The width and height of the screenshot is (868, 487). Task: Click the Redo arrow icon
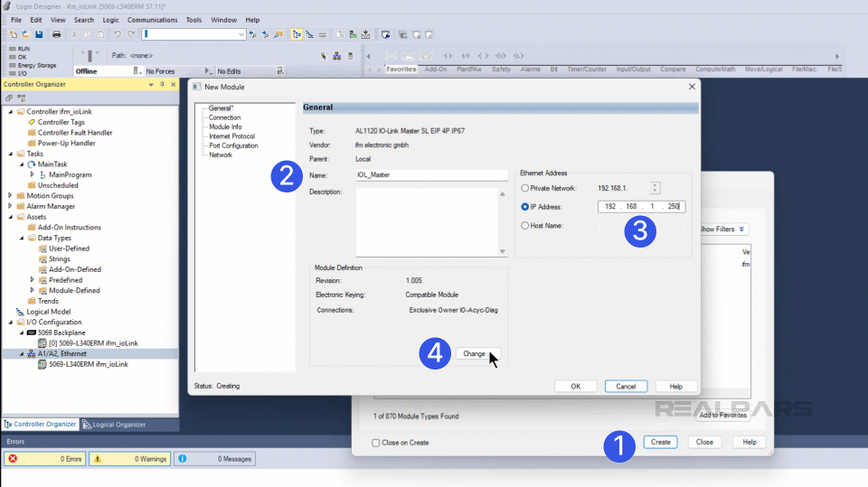click(131, 34)
